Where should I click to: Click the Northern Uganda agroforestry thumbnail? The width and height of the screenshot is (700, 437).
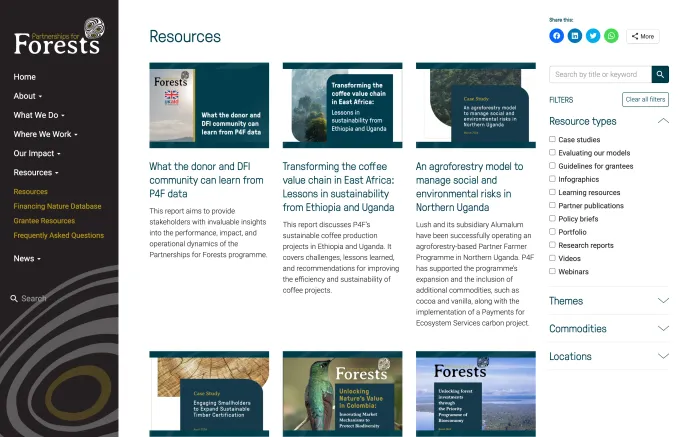click(475, 105)
